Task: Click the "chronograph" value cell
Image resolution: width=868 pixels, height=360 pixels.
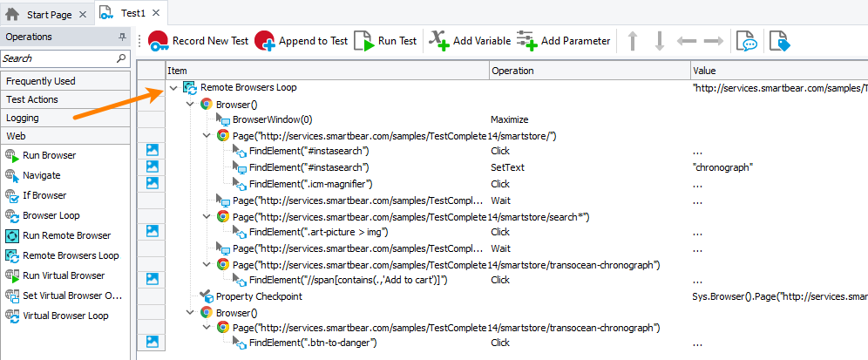Action: click(722, 168)
